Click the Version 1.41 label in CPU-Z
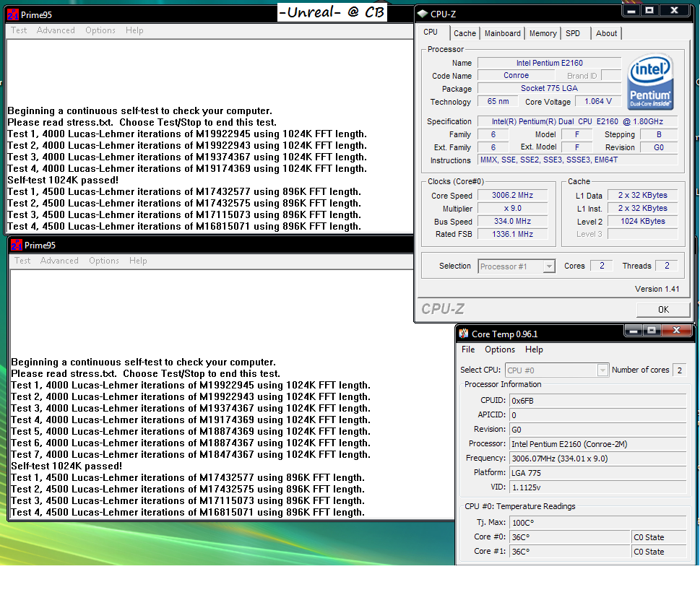The image size is (700, 608). [657, 289]
